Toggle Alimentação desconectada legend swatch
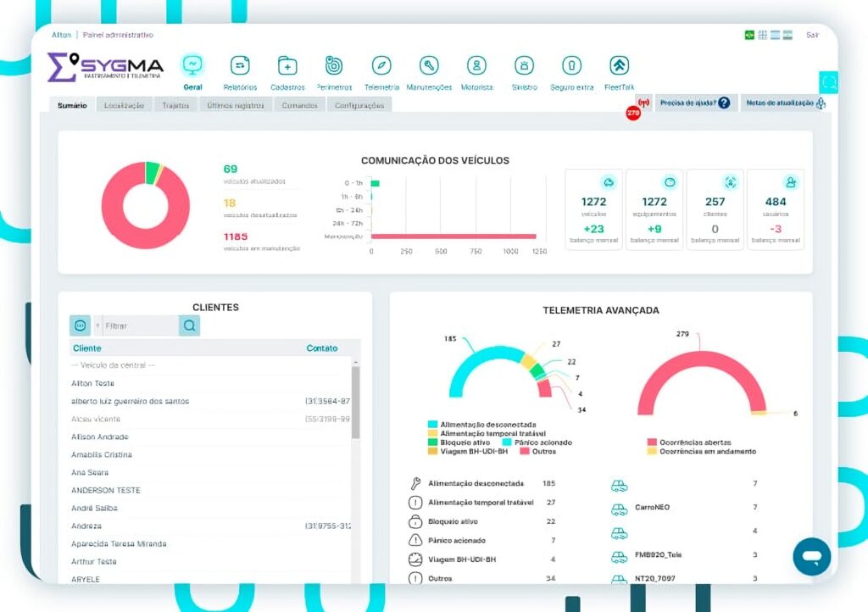The width and height of the screenshot is (868, 612). (x=432, y=425)
